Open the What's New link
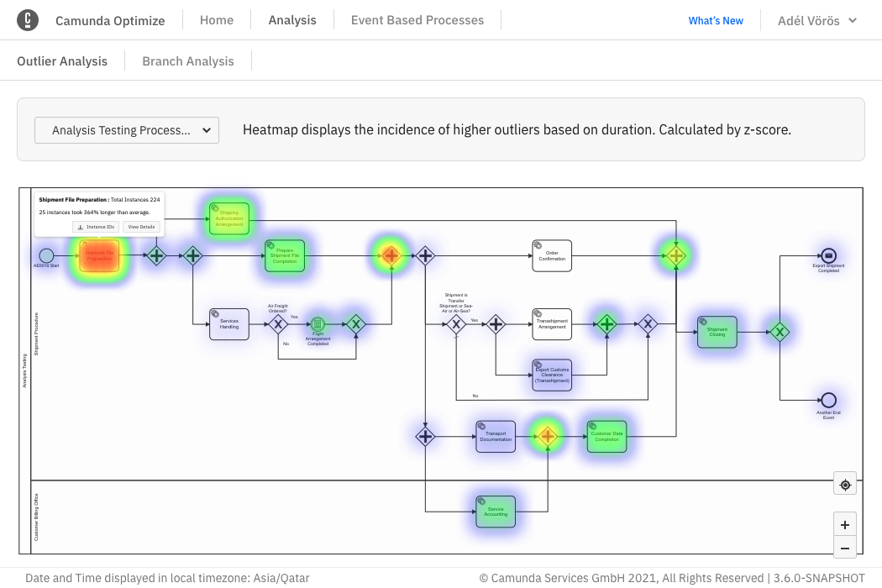This screenshot has height=588, width=882. pyautogui.click(x=715, y=19)
